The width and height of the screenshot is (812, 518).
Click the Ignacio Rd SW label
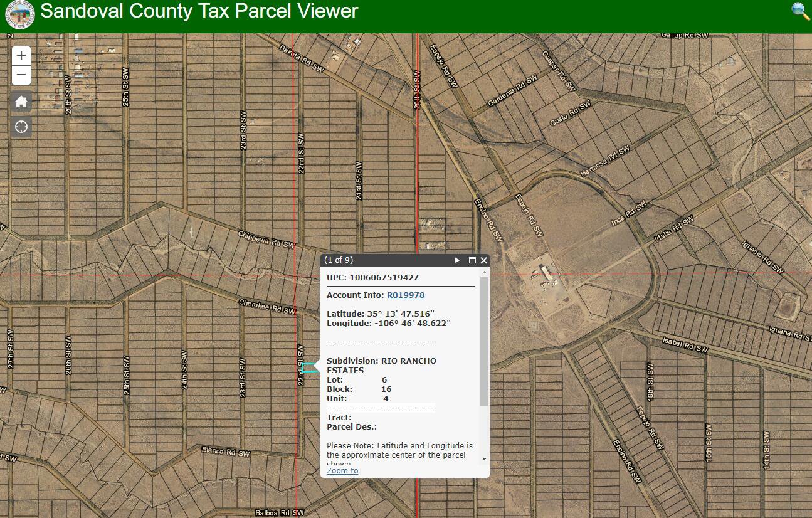click(762, 258)
